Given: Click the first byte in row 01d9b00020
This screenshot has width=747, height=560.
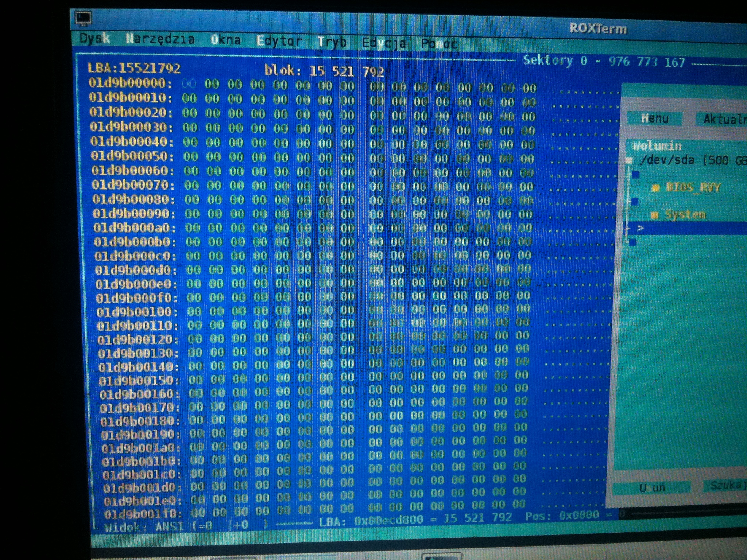Looking at the screenshot, I should [190, 113].
